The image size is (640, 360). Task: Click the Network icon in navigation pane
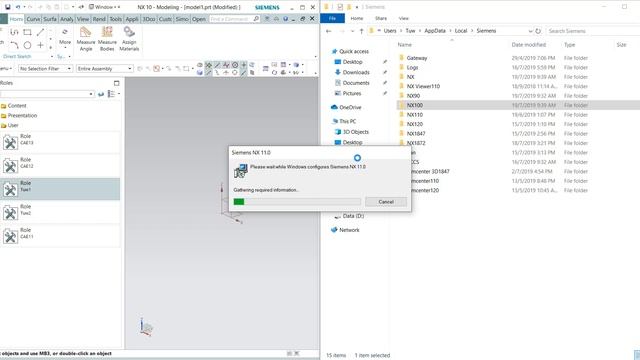coord(334,230)
